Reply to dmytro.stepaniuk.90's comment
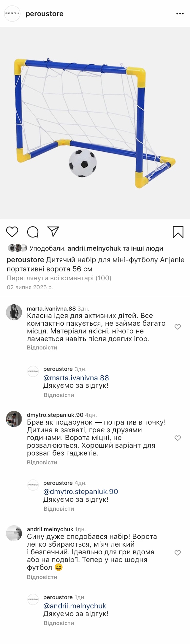This screenshot has width=190, height=644. tap(42, 462)
